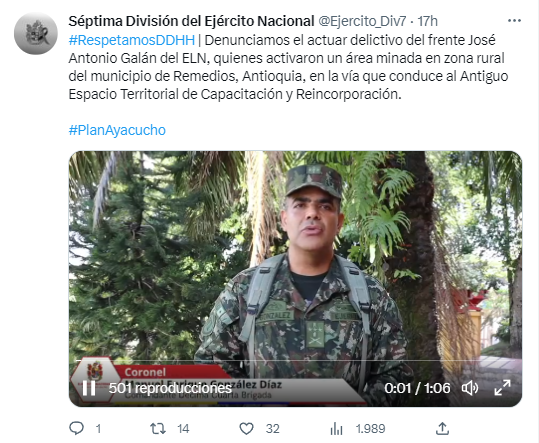Click the retweet count 14

pos(183,429)
